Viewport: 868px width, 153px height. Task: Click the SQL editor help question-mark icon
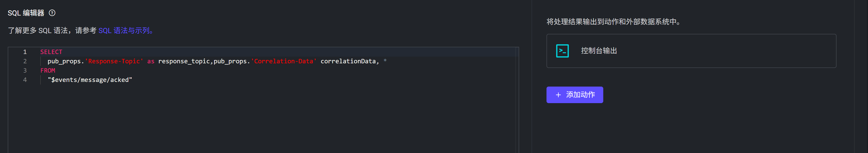[52, 13]
